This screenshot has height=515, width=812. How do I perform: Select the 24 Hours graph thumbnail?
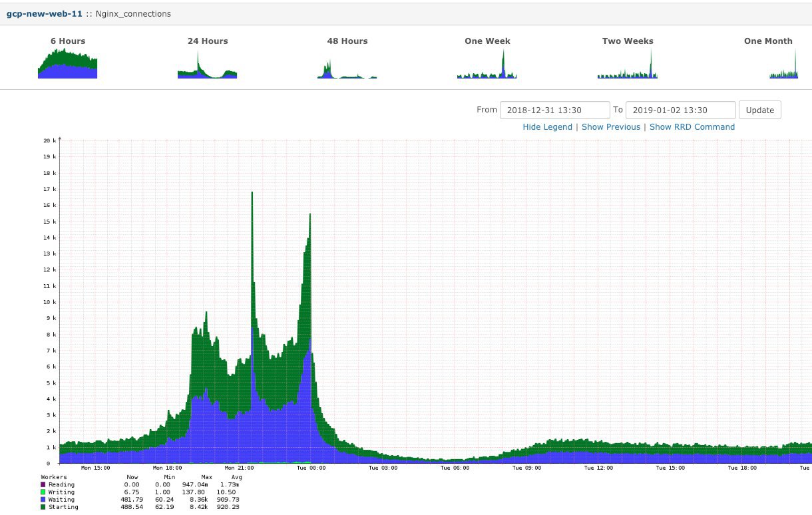208,64
